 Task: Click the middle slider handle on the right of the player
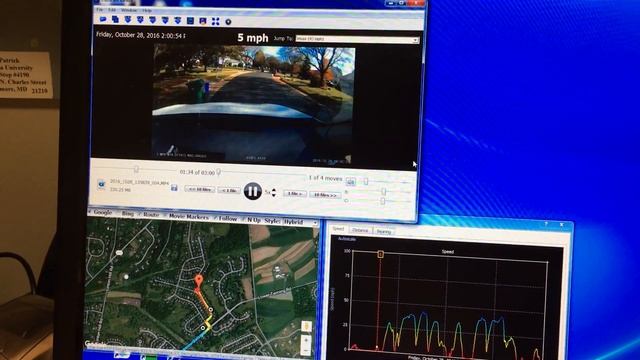(383, 191)
